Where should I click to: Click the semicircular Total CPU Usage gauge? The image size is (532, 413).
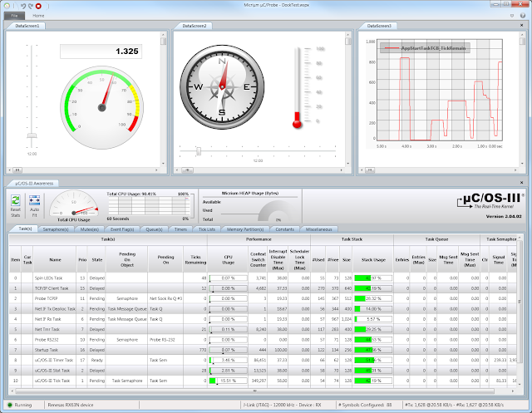tap(74, 203)
